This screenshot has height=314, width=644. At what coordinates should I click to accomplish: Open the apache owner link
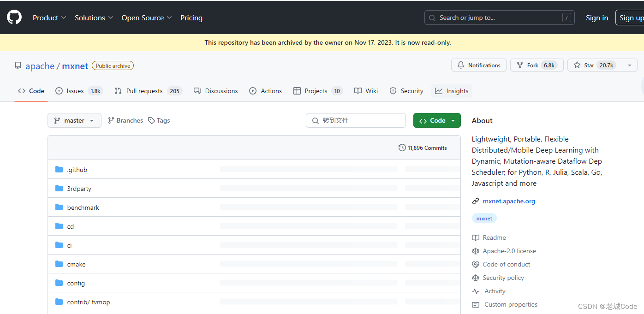40,66
